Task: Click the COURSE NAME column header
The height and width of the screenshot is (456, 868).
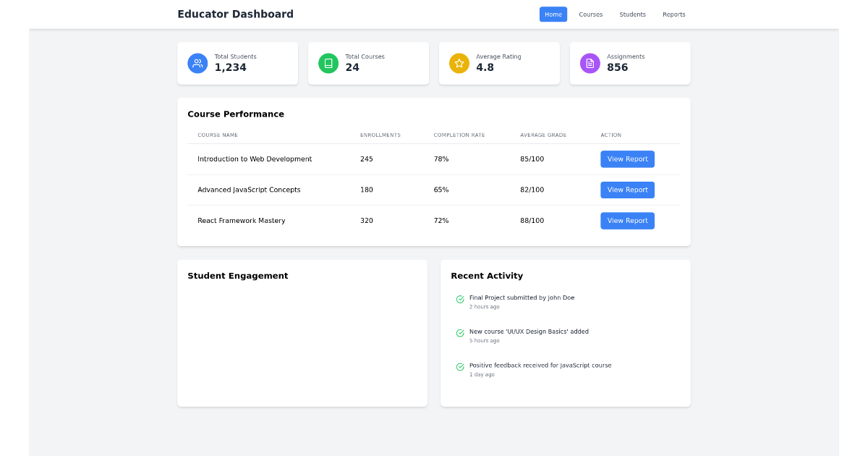Action: pyautogui.click(x=218, y=135)
